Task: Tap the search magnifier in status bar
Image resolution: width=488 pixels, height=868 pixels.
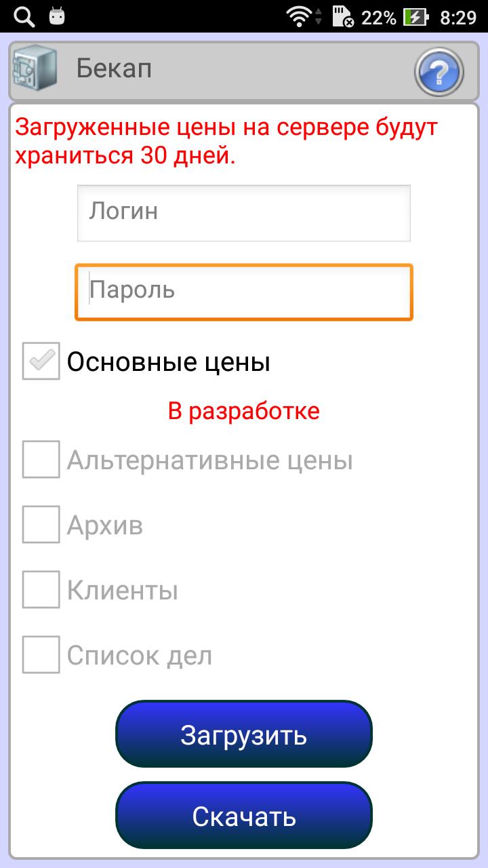Action: click(24, 17)
